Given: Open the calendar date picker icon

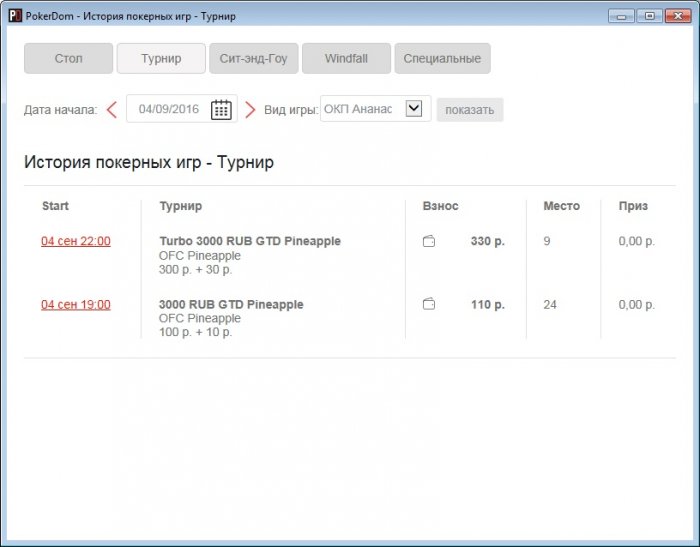Looking at the screenshot, I should point(221,110).
